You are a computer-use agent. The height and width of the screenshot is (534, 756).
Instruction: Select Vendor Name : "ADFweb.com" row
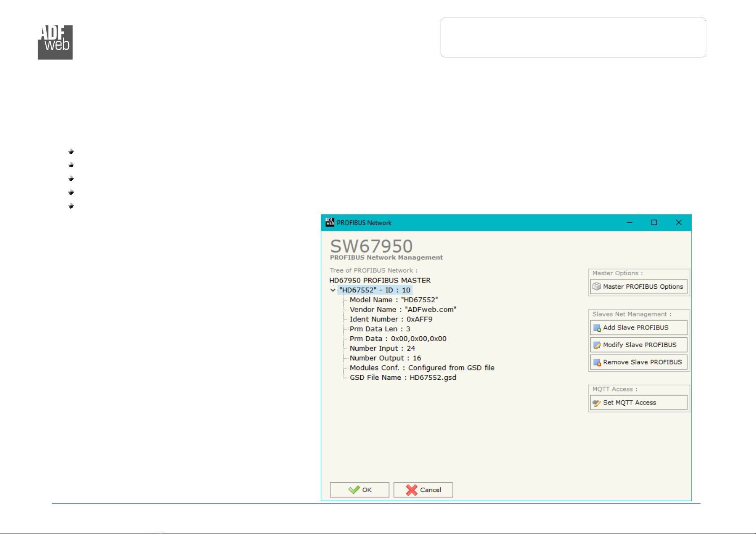pyautogui.click(x=403, y=309)
